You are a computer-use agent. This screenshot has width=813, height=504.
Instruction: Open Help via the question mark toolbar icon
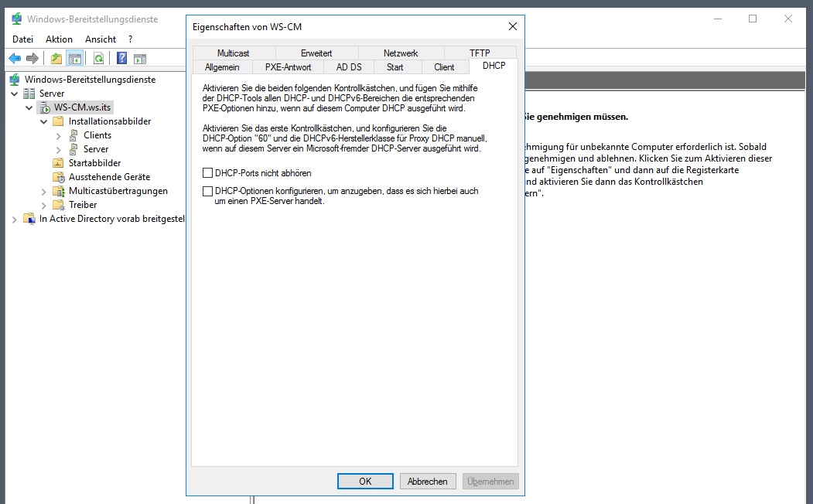[x=122, y=59]
